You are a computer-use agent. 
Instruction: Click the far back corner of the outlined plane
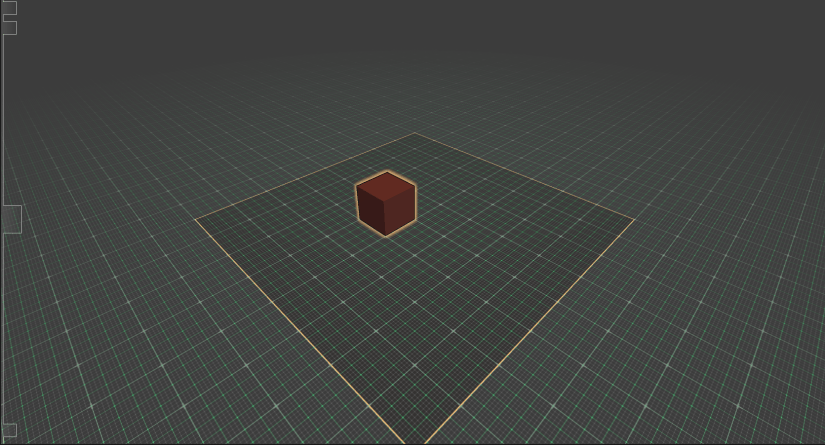coord(415,133)
